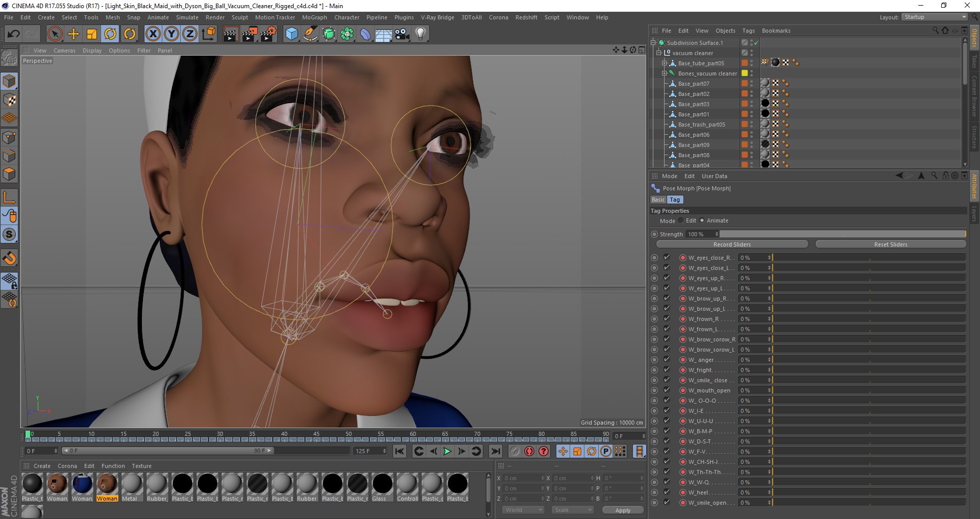This screenshot has width=980, height=519.
Task: Open viewport Cameras menu
Action: click(64, 51)
